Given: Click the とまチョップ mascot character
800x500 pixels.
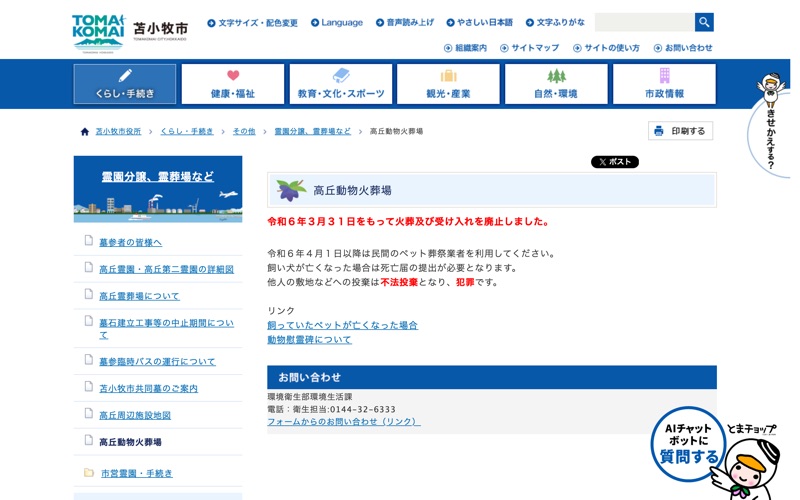Looking at the screenshot, I should click(749, 469).
